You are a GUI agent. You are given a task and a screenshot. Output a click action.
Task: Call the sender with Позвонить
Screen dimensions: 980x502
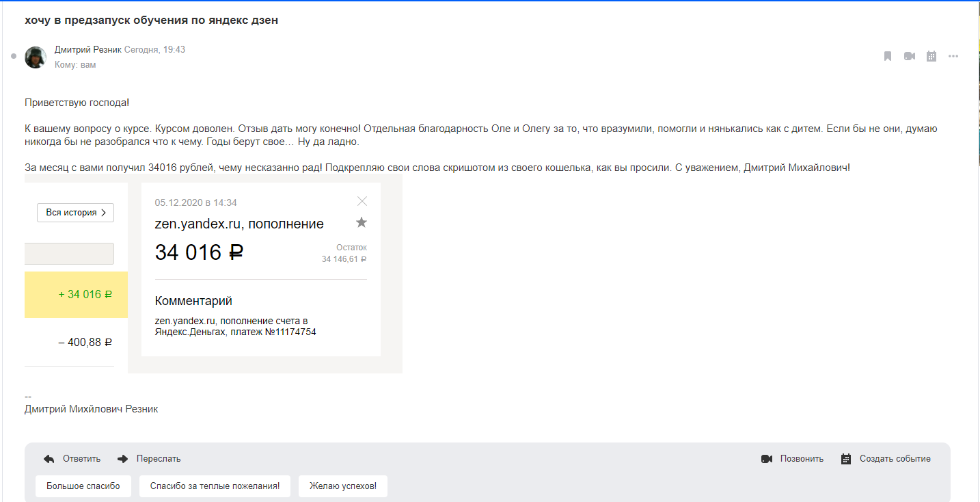click(x=792, y=459)
